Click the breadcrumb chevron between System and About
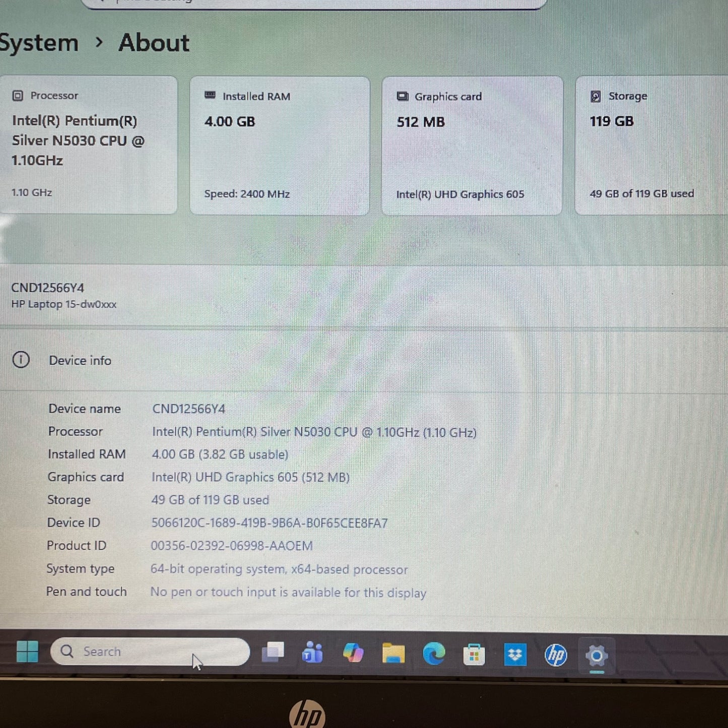The height and width of the screenshot is (728, 728). coord(99,43)
